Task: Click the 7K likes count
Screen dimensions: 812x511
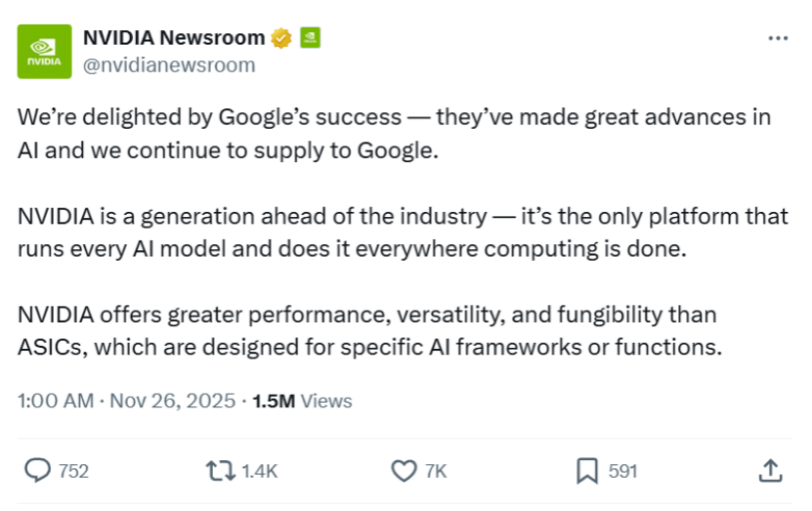Action: (436, 471)
